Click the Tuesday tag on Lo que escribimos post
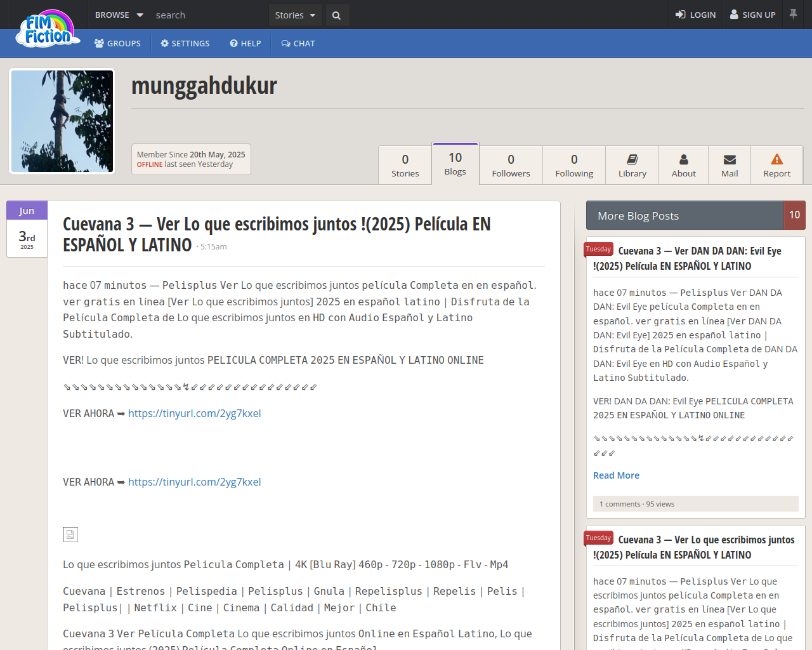This screenshot has width=812, height=650. coord(598,538)
